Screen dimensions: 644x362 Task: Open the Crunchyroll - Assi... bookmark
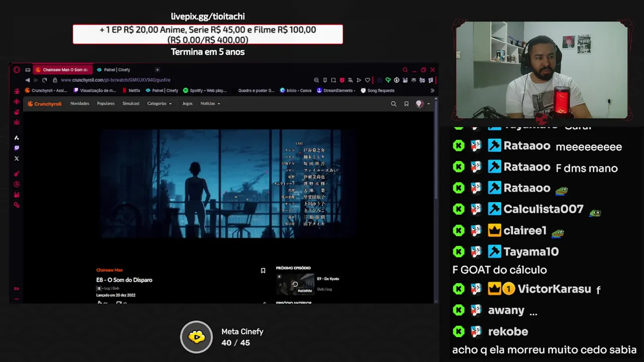coord(46,90)
